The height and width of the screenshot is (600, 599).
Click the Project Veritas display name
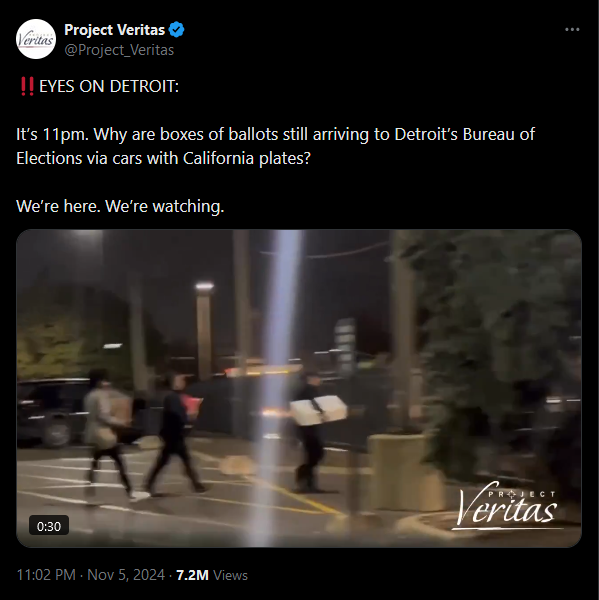coord(114,30)
